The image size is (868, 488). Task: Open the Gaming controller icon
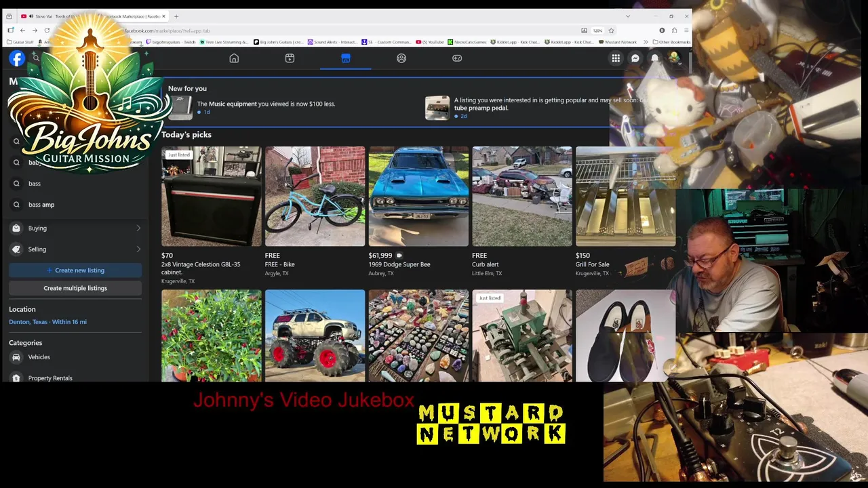pyautogui.click(x=457, y=58)
